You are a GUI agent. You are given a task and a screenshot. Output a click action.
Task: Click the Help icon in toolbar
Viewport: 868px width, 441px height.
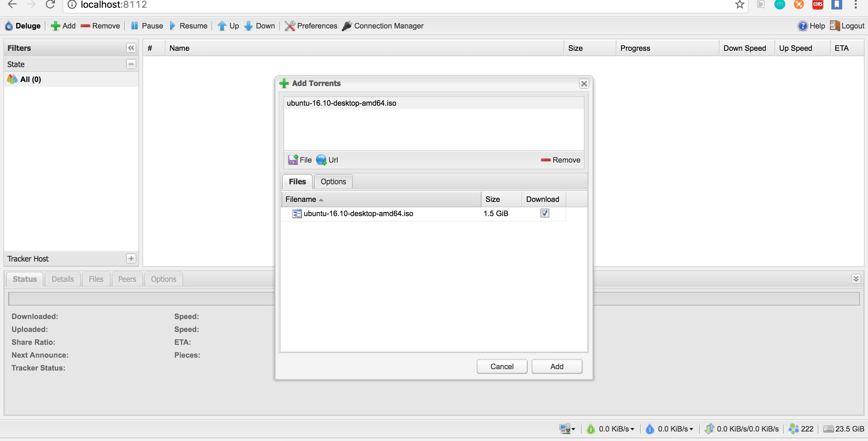coord(803,26)
